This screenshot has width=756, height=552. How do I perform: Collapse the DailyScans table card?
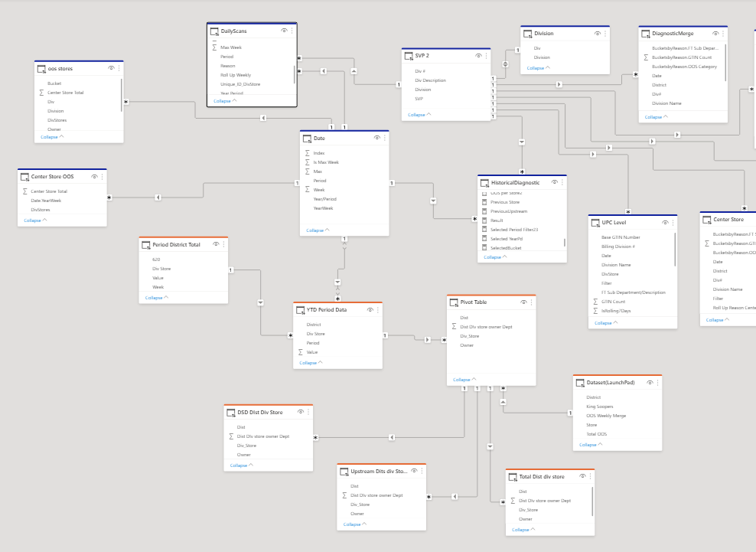point(225,101)
